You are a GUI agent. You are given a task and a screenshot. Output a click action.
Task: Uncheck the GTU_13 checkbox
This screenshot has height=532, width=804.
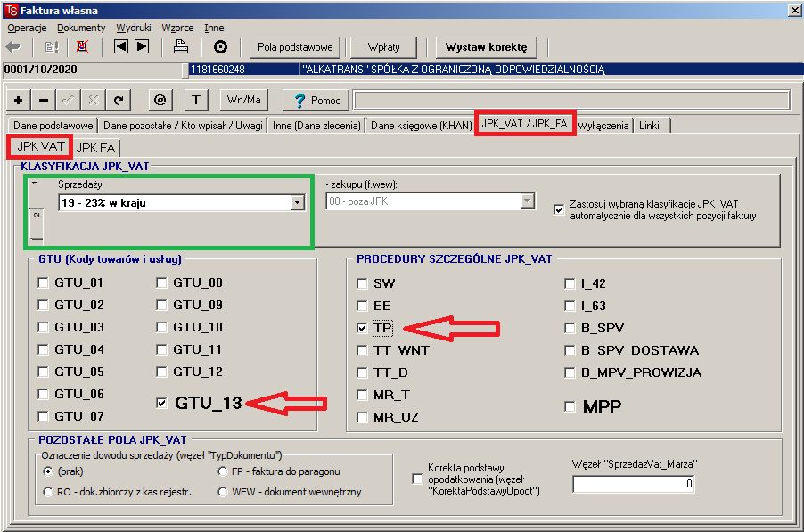coord(161,404)
